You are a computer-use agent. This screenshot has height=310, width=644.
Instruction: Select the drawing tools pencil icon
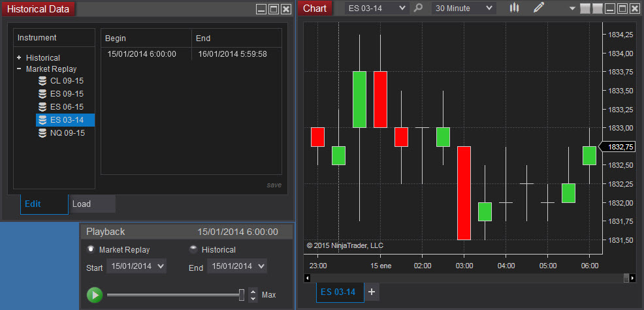tap(538, 8)
